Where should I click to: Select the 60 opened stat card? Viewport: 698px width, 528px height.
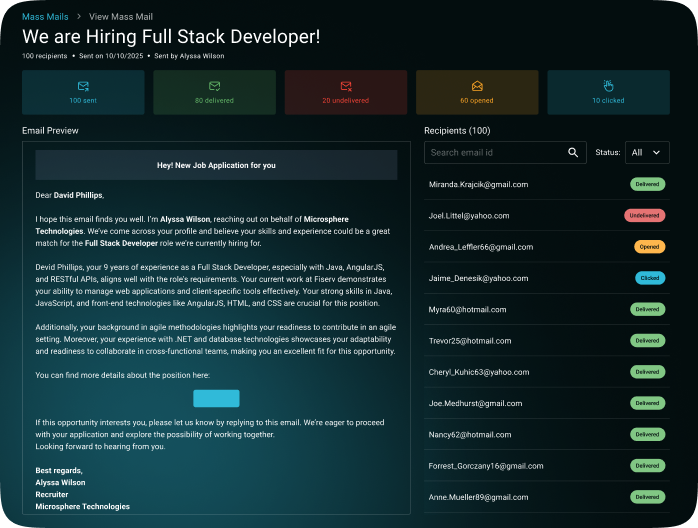477,92
